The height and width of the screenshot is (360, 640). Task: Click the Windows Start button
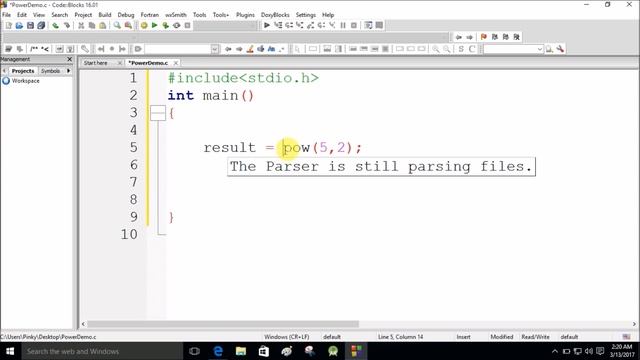click(10, 351)
